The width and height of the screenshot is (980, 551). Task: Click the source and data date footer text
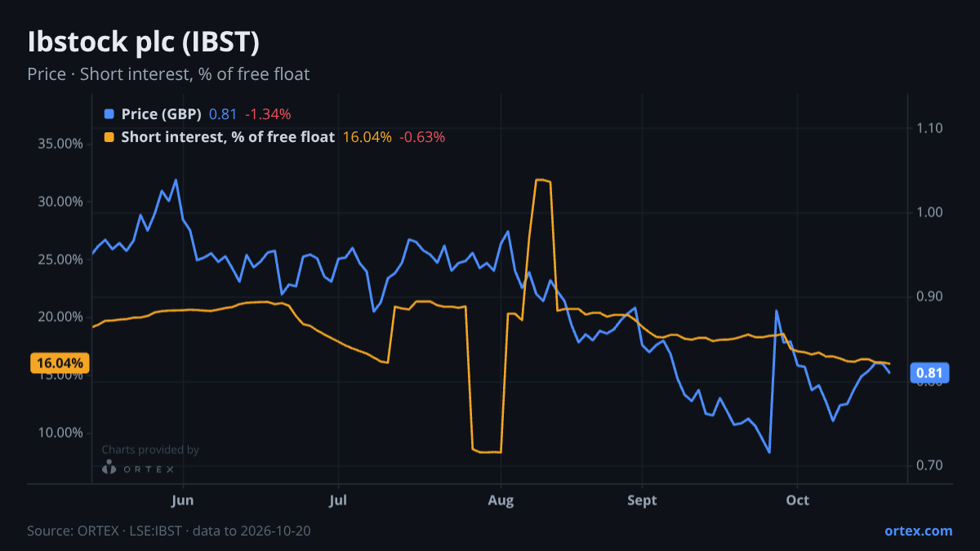pos(169,531)
